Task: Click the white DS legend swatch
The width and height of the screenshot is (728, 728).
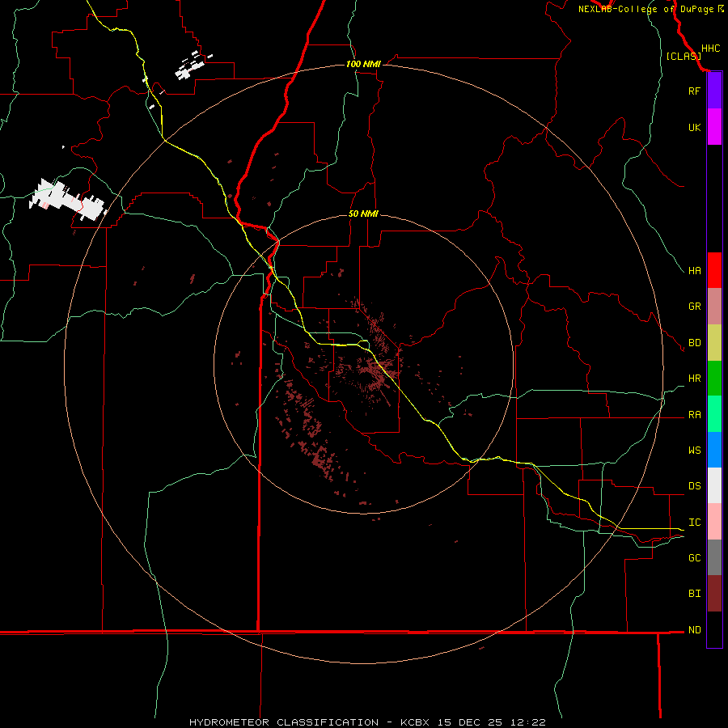Action: 714,485
